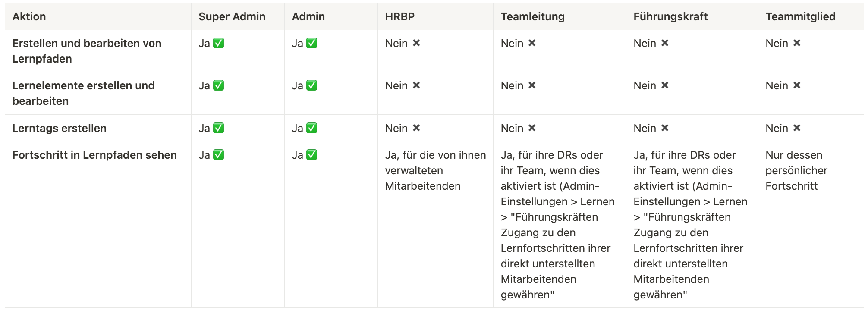
Task: Click green checkmark in Super Admin Fortschritt row
Action: [219, 155]
